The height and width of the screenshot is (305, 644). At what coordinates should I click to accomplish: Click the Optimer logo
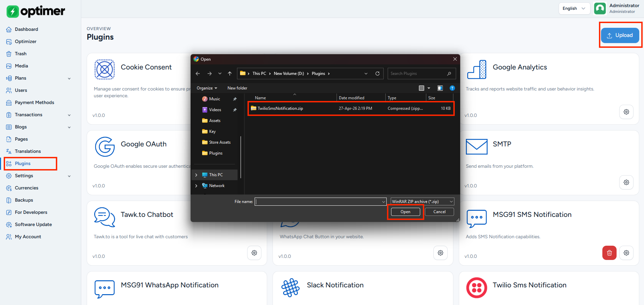[x=36, y=11]
